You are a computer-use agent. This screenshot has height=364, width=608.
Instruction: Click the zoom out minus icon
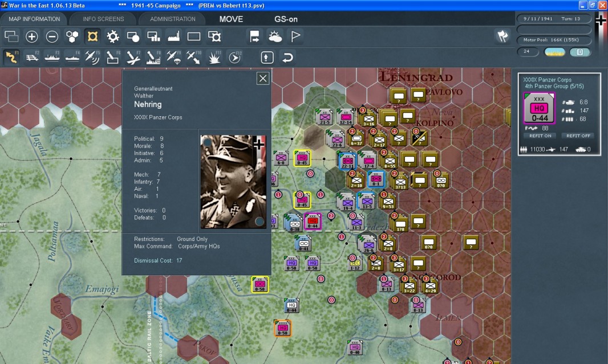pos(52,37)
